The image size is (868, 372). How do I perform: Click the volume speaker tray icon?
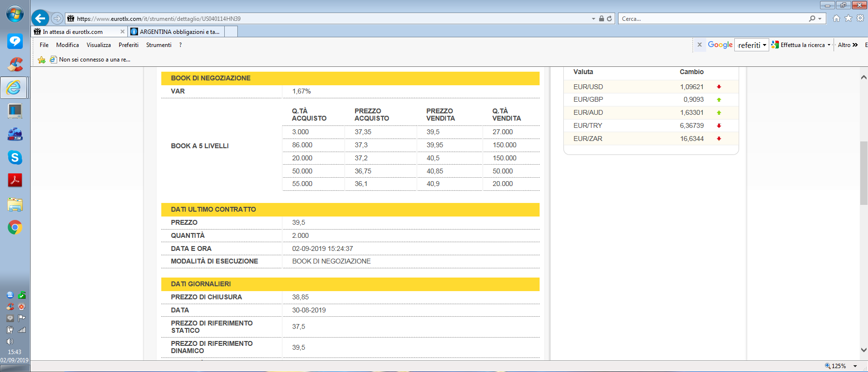click(10, 341)
